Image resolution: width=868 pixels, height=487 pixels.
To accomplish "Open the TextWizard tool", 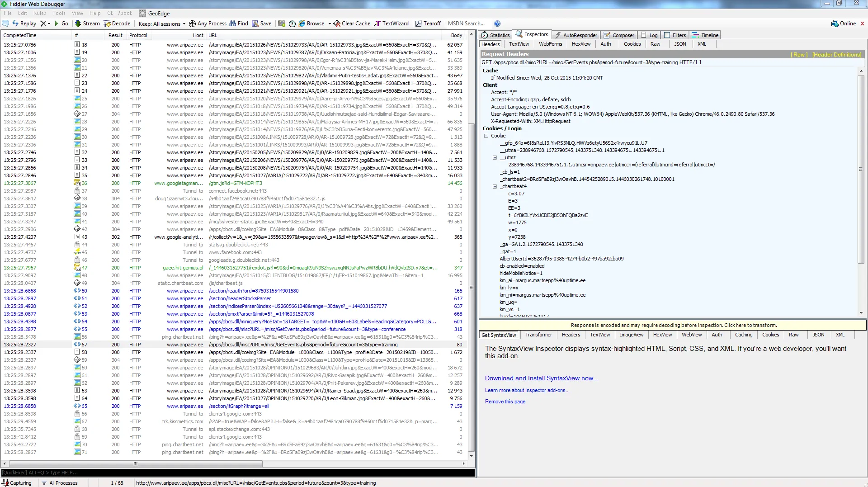I will pyautogui.click(x=392, y=24).
